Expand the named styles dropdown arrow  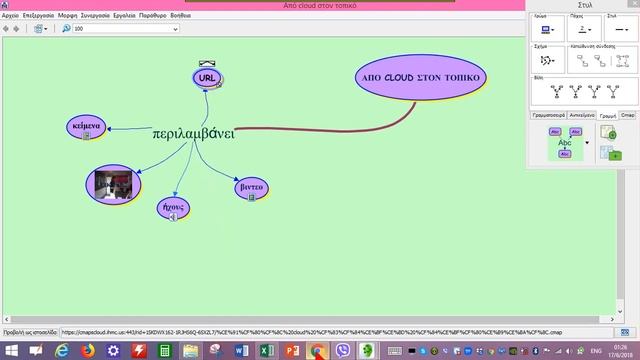click(x=587, y=143)
